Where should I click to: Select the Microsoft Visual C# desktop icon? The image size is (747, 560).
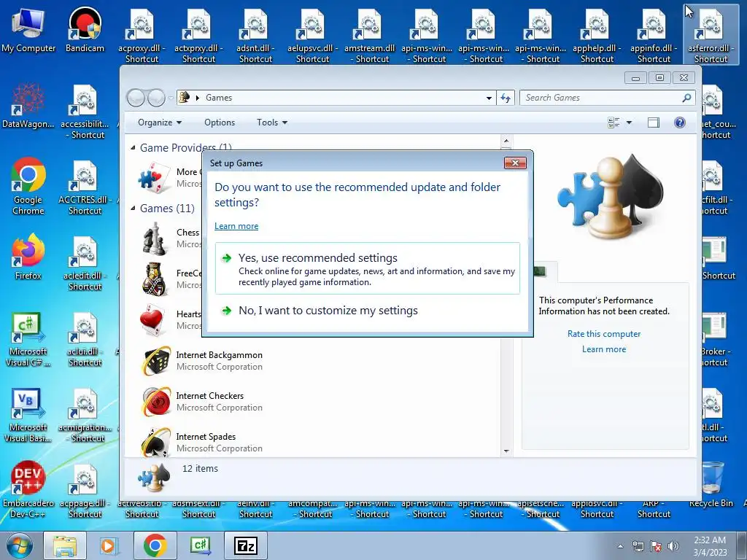tap(28, 339)
